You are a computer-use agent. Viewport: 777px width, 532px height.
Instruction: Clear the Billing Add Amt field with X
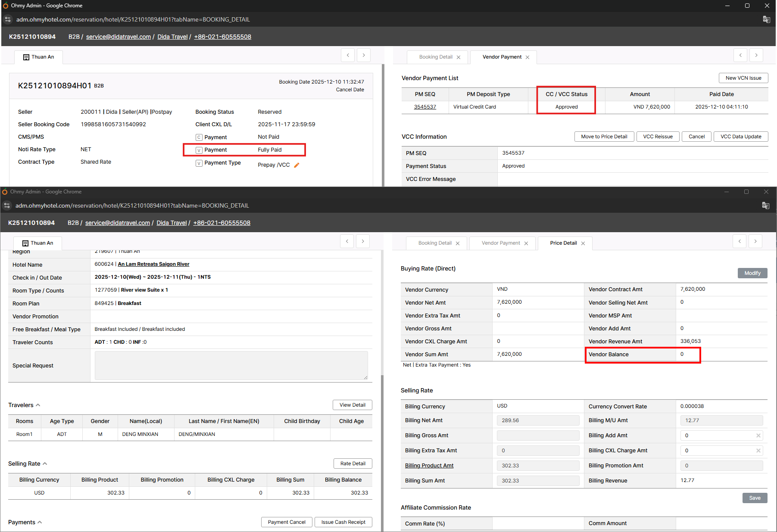pyautogui.click(x=758, y=436)
